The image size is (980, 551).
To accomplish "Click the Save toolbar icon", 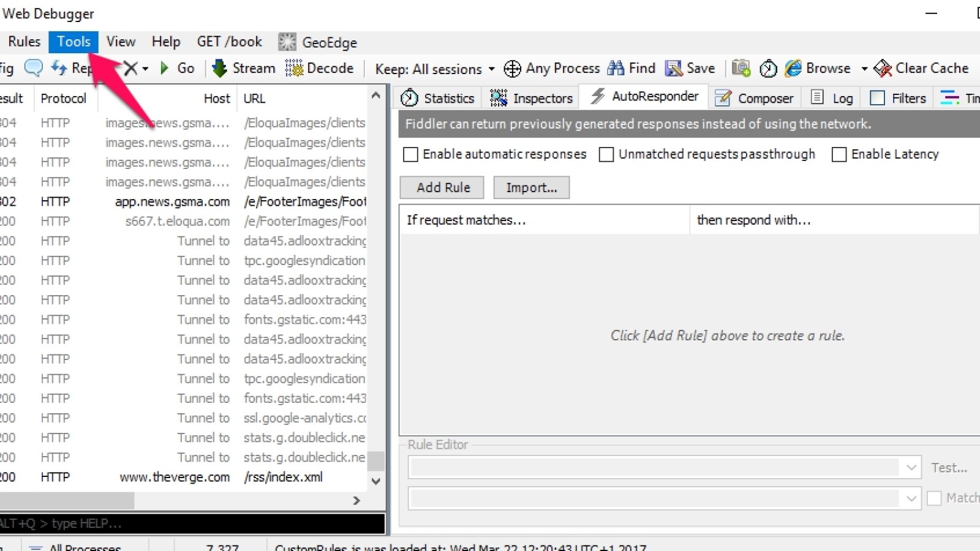I will click(674, 69).
